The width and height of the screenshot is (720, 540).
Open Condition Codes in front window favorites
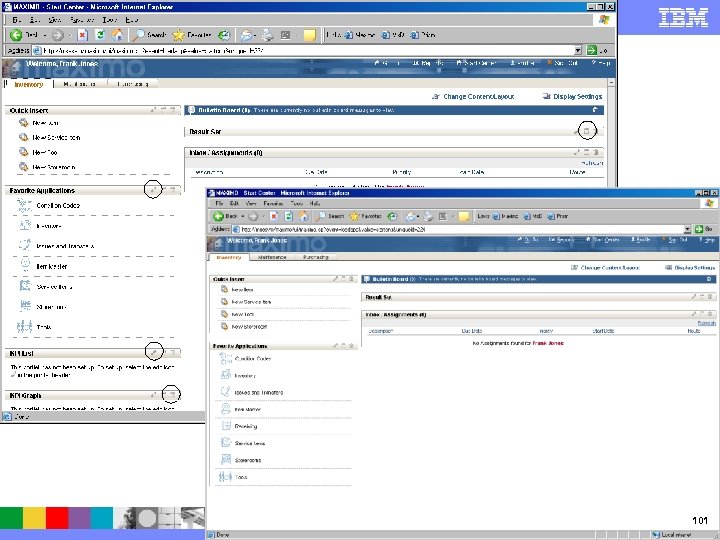(253, 359)
